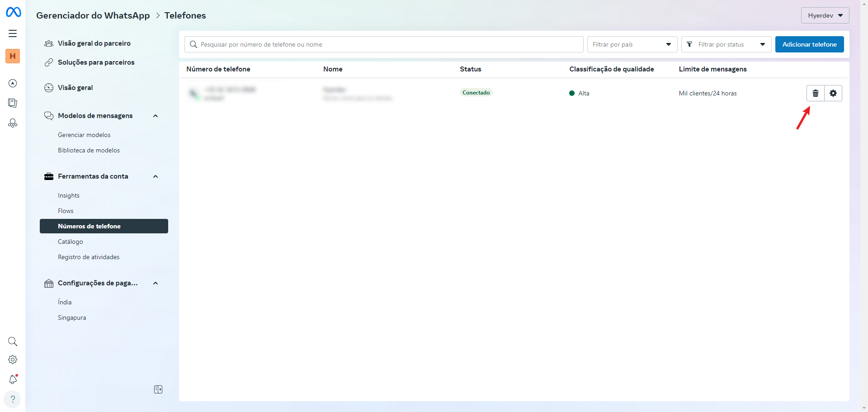
Task: Select Insights in the sidebar
Action: tap(69, 195)
